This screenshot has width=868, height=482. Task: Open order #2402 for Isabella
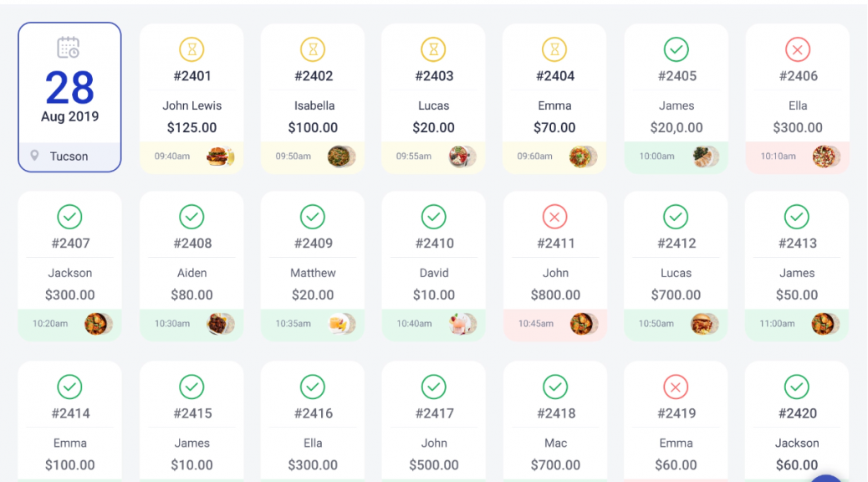(x=313, y=99)
